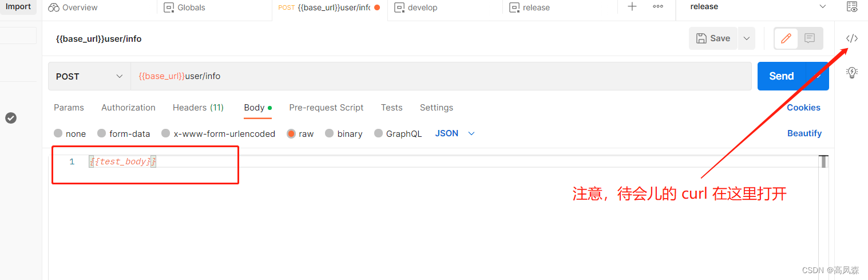Click the {{test_body}} text in body editor
The image size is (868, 280).
[123, 161]
